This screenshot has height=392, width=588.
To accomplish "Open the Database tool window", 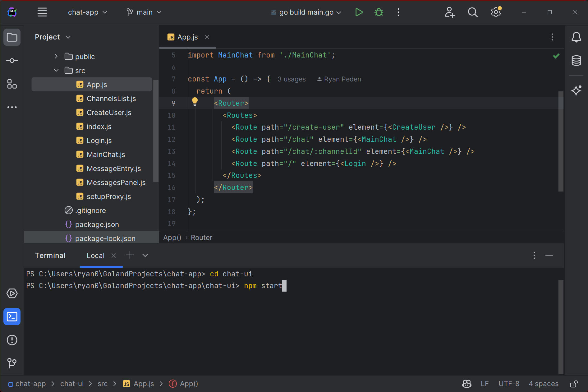I will [576, 61].
